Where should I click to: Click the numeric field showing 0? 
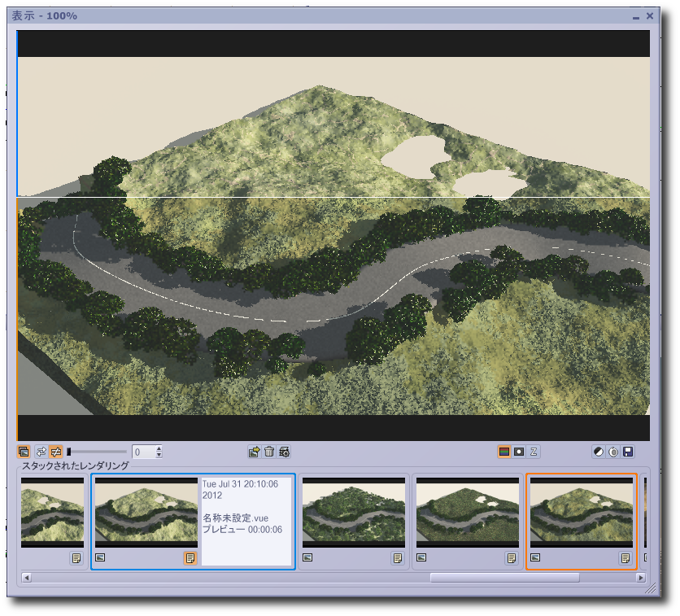(143, 452)
